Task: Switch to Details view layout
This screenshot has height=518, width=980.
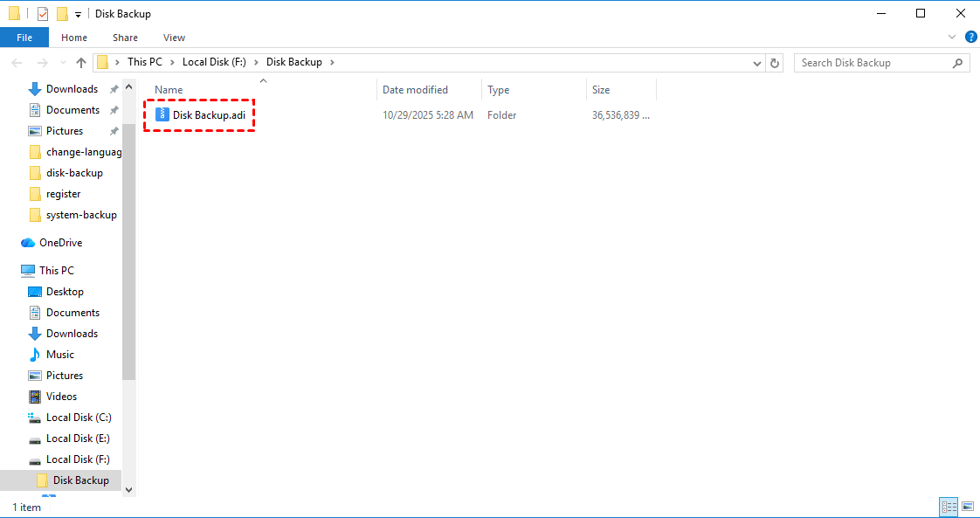Action: [x=949, y=507]
